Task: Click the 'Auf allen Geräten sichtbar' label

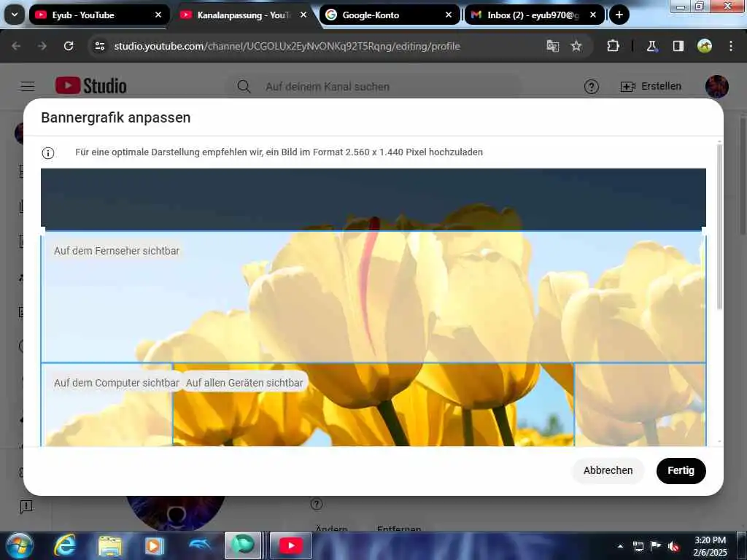Action: coord(244,383)
